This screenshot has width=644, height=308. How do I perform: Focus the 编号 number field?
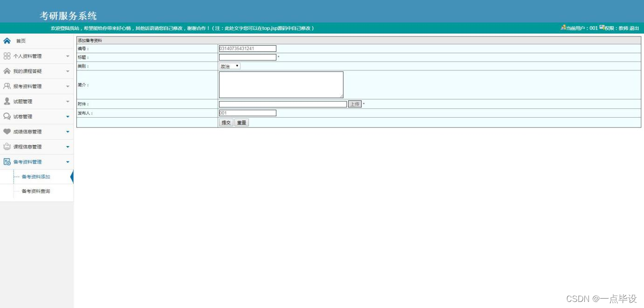[x=247, y=49]
